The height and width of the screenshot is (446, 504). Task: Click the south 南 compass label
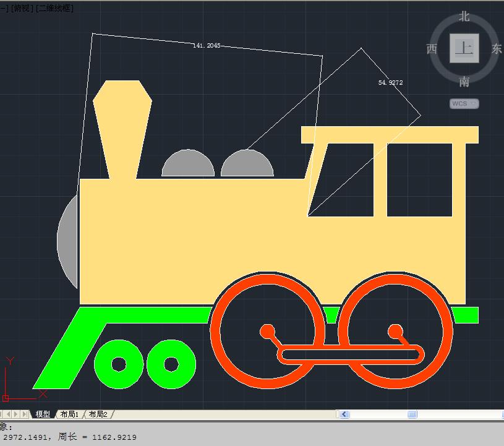coord(464,82)
